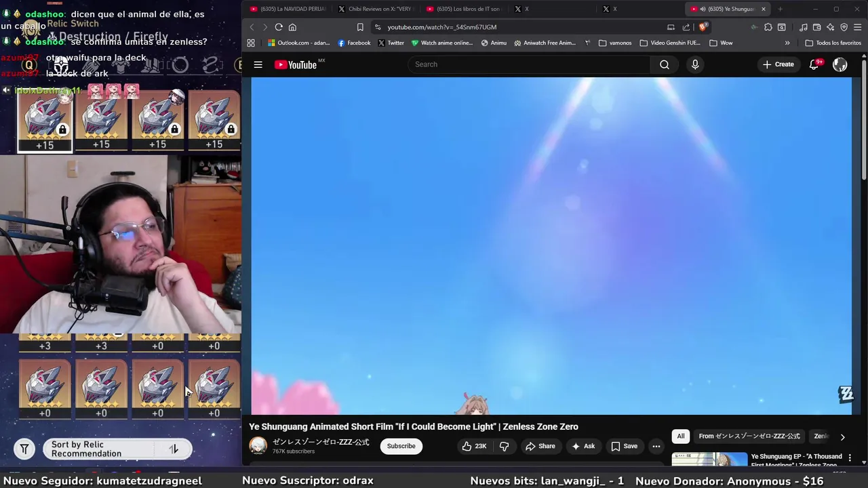
Task: Select the All related videos chip
Action: [x=681, y=436]
